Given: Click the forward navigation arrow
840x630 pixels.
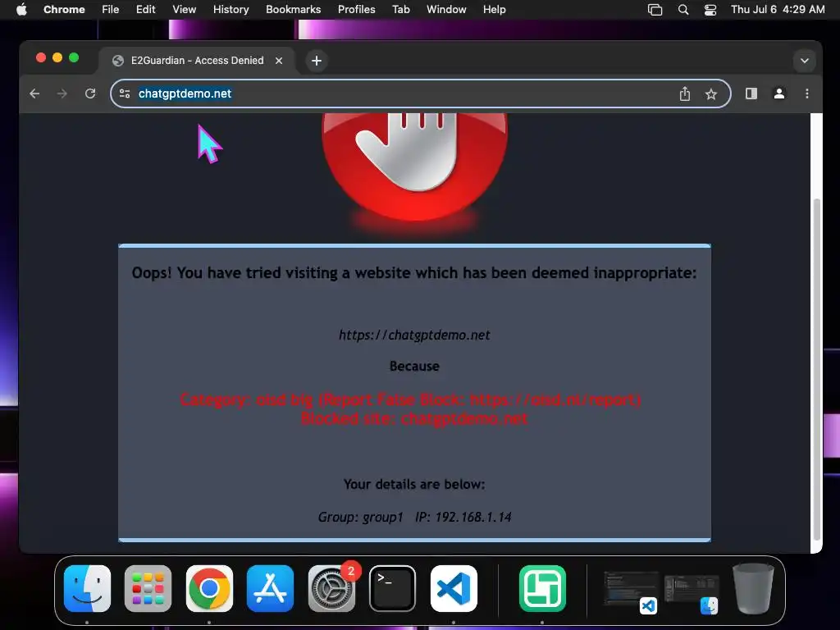Looking at the screenshot, I should 62,94.
